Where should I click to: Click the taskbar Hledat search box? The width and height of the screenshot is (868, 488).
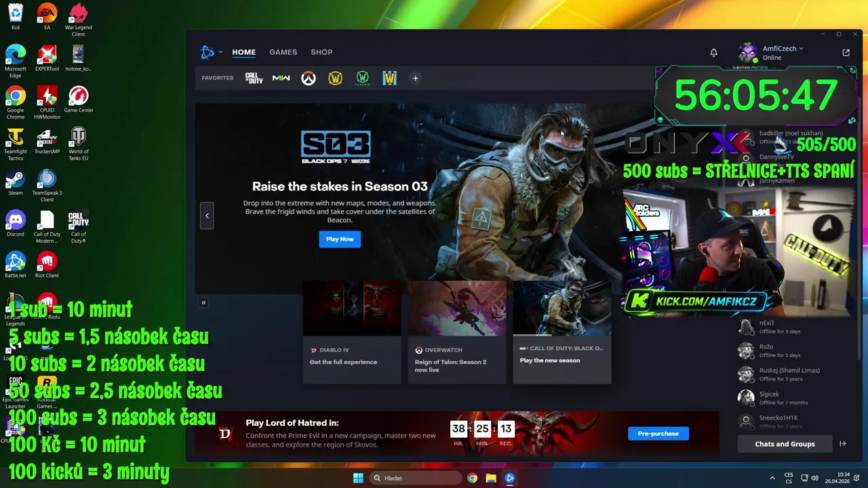415,478
